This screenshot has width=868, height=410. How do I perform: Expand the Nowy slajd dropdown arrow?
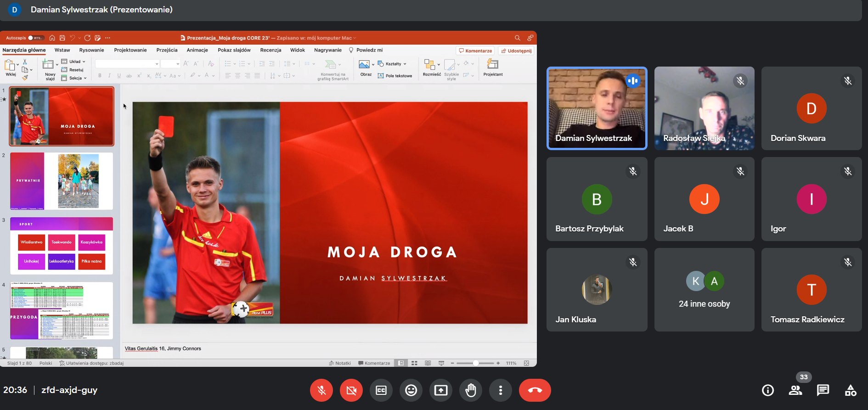click(57, 64)
